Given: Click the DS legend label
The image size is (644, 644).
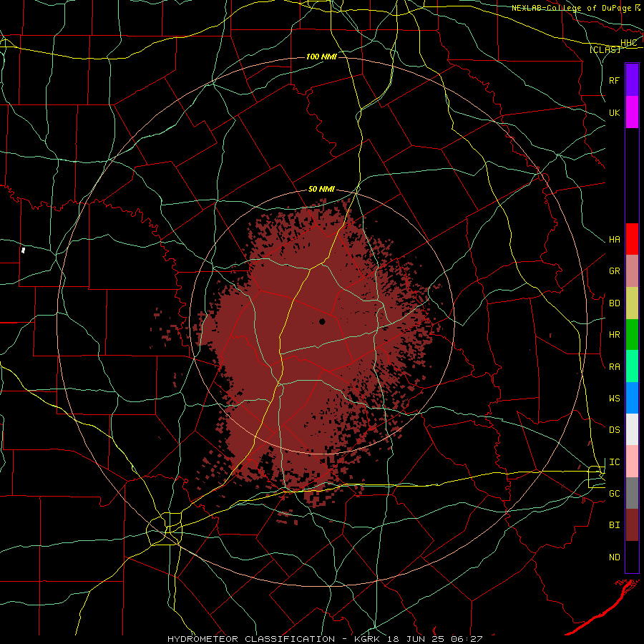Looking at the screenshot, I should pos(614,430).
